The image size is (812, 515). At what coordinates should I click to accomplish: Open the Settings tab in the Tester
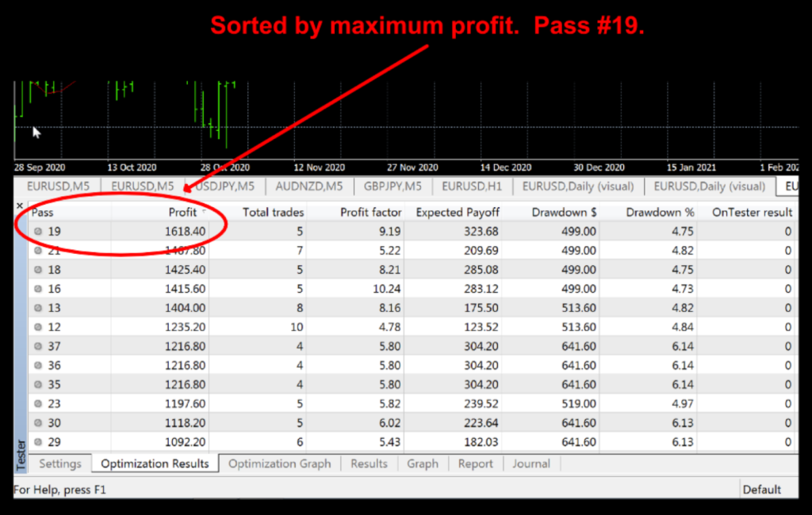[60, 463]
